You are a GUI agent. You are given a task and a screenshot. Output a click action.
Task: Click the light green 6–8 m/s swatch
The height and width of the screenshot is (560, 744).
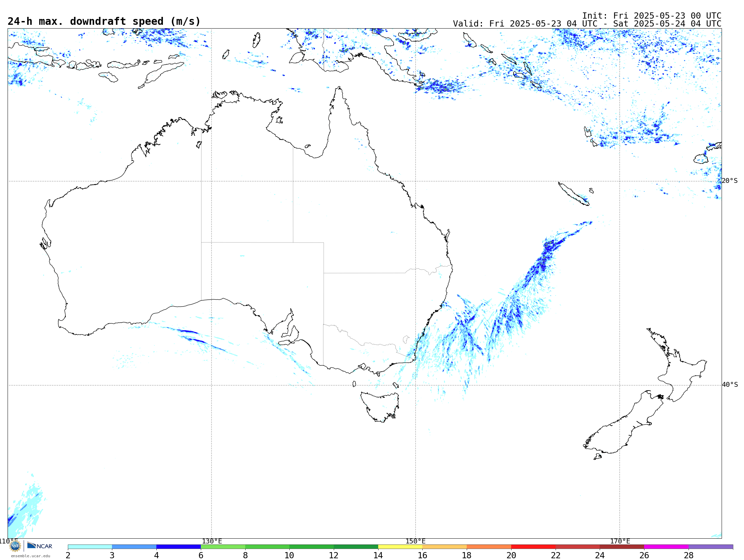click(x=223, y=547)
